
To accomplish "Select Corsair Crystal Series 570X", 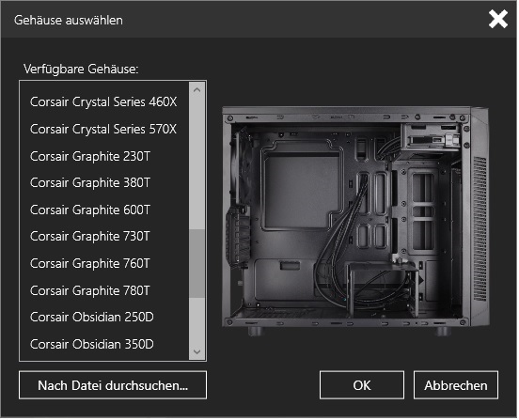I will [104, 130].
